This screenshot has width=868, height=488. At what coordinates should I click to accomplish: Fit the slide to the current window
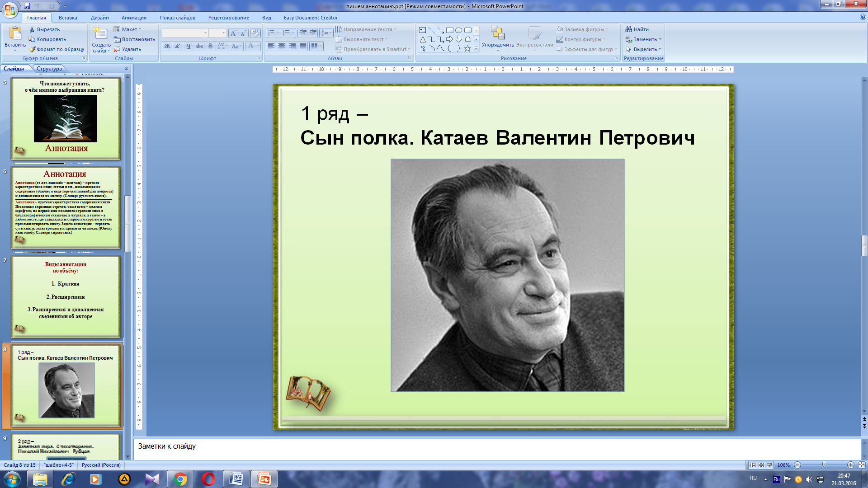(862, 465)
